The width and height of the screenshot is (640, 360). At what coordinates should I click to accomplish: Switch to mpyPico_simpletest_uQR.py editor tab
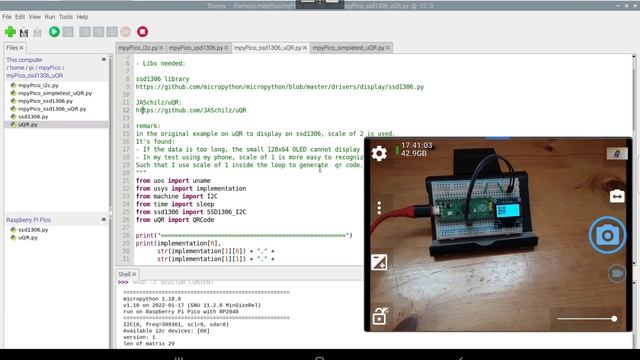[x=348, y=48]
